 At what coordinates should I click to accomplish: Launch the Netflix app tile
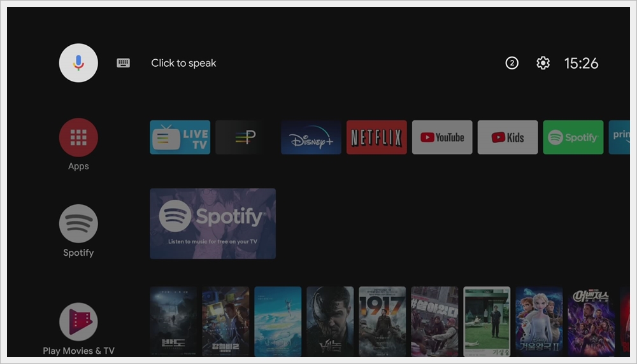coord(376,137)
